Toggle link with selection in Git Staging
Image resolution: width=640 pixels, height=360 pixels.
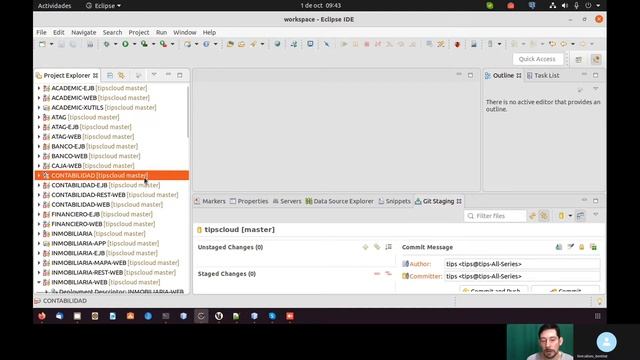544,216
